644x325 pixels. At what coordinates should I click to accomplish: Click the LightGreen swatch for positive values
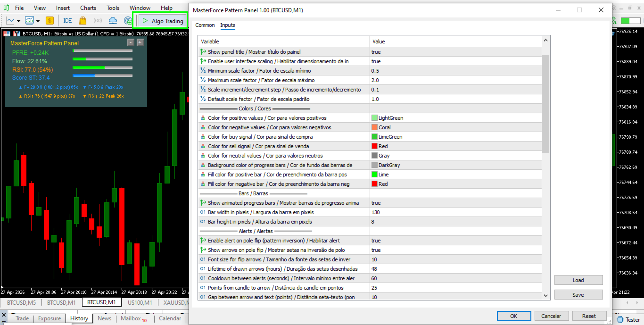point(374,118)
